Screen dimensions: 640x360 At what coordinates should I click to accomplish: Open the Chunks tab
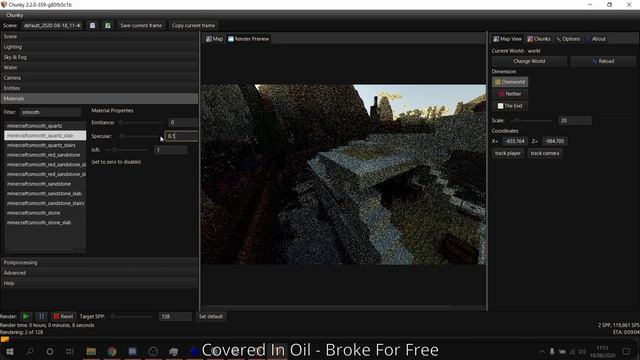(539, 39)
